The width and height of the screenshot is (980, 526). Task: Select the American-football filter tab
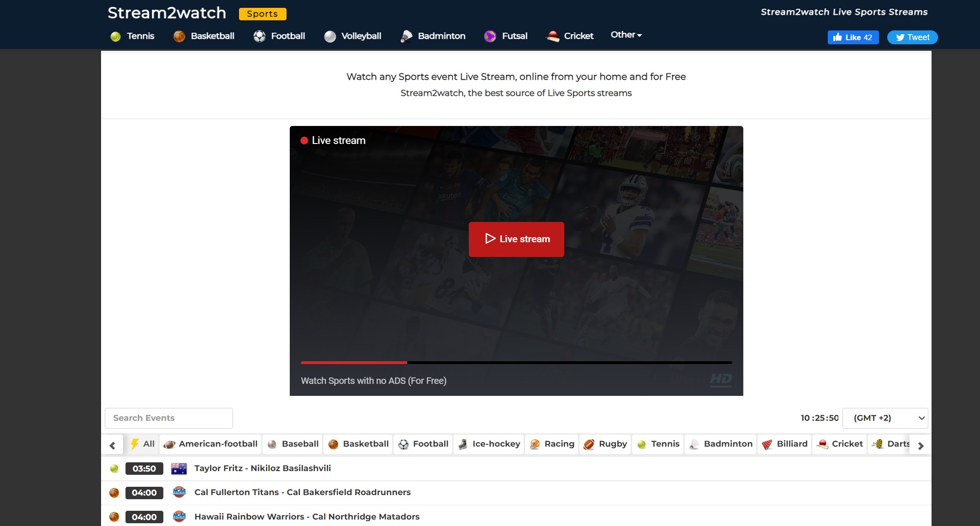[x=210, y=444]
